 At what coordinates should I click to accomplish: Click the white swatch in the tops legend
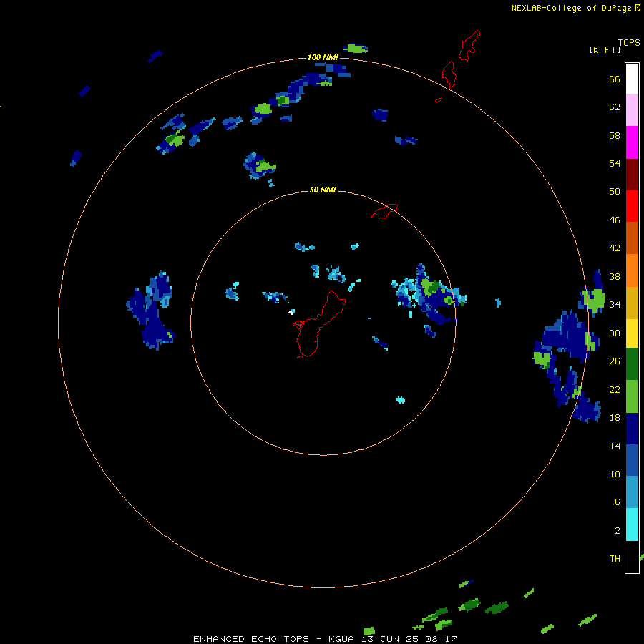[x=632, y=79]
